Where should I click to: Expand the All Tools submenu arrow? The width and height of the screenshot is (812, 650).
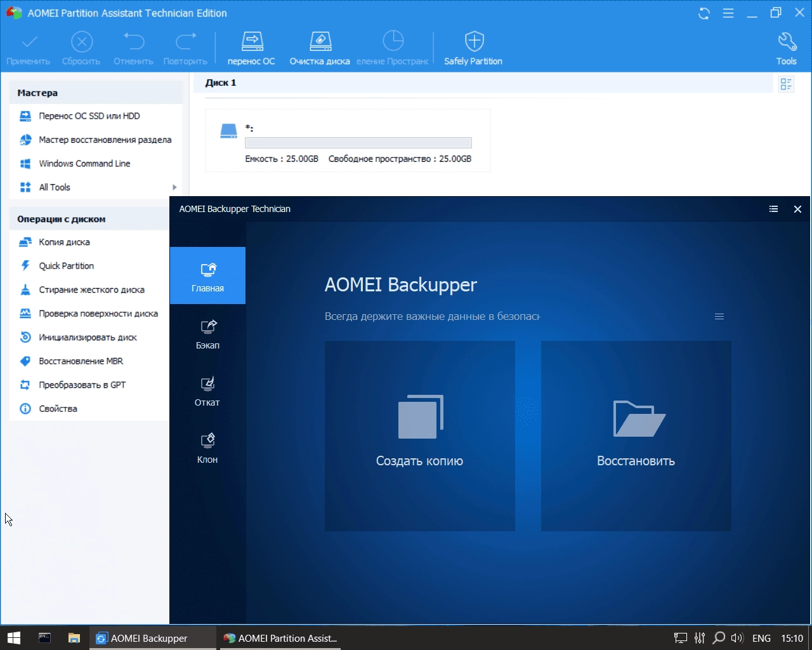coord(174,187)
